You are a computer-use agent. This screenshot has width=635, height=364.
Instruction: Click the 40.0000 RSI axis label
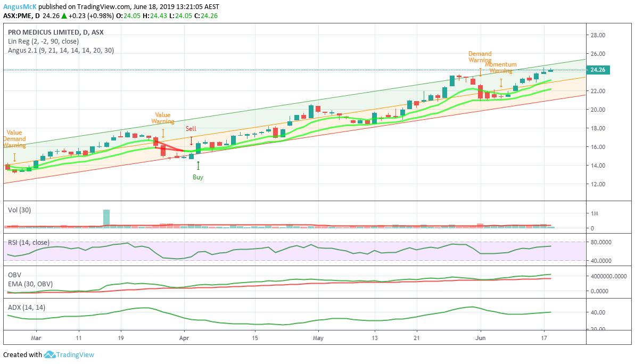(601, 261)
